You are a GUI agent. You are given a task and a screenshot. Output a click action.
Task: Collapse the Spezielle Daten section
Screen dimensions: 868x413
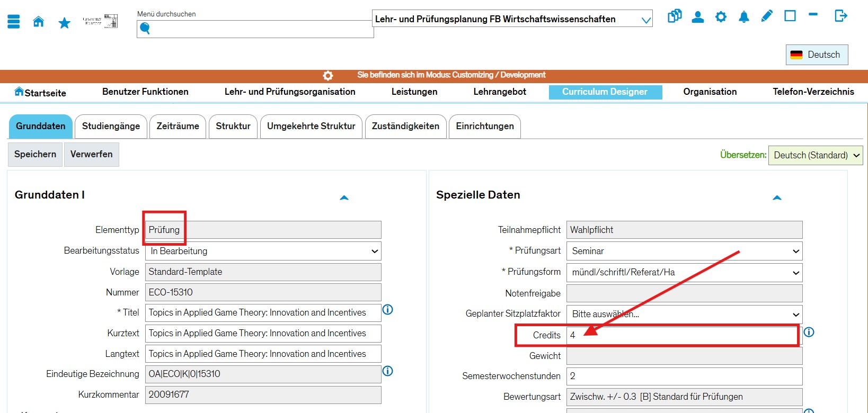click(777, 197)
